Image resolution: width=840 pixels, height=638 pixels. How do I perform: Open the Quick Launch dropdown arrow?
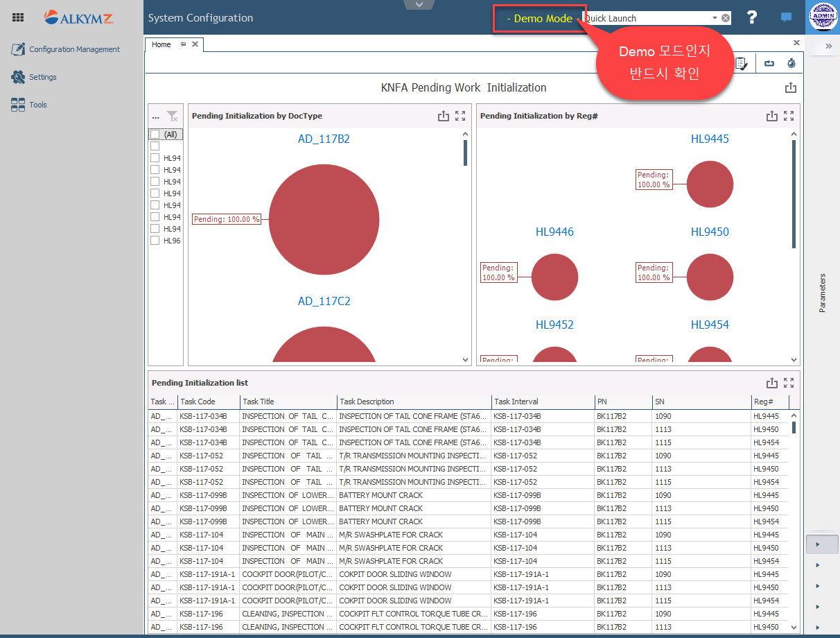(715, 19)
